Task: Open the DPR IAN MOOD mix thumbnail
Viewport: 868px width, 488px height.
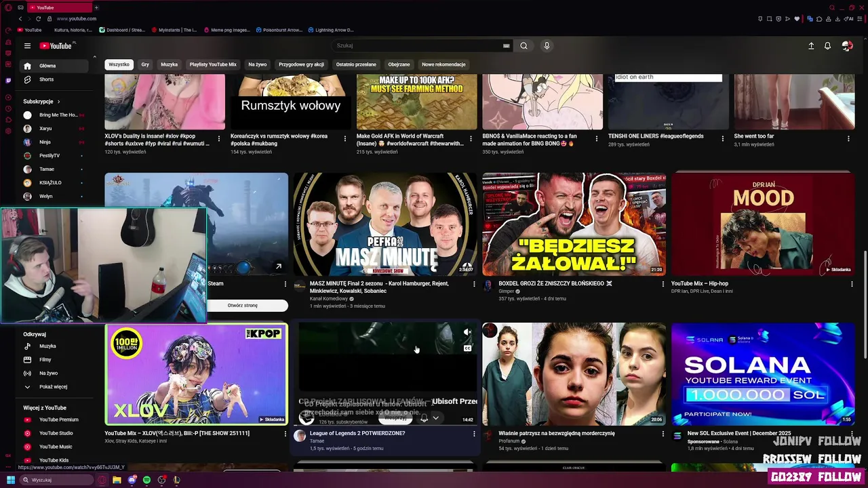Action: [x=763, y=224]
